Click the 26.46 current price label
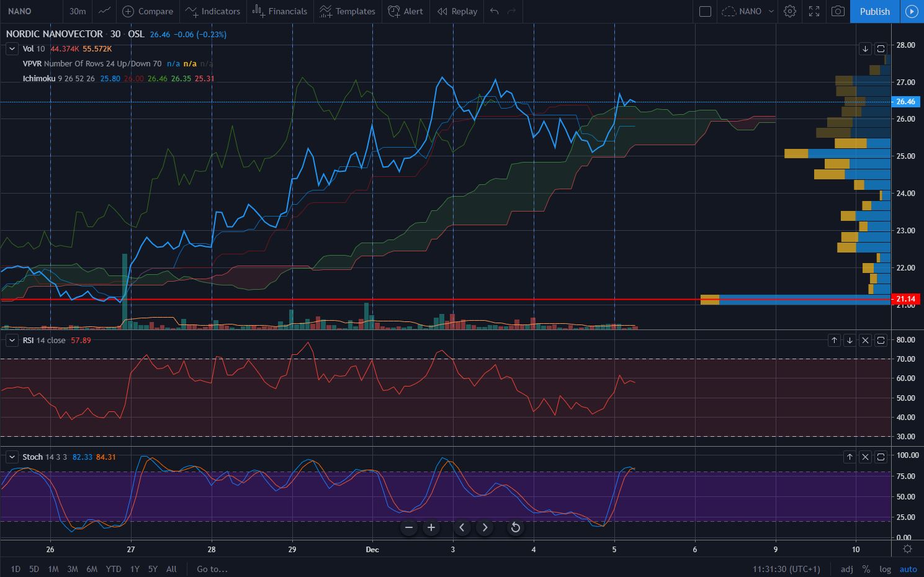This screenshot has width=924, height=577. [x=906, y=101]
